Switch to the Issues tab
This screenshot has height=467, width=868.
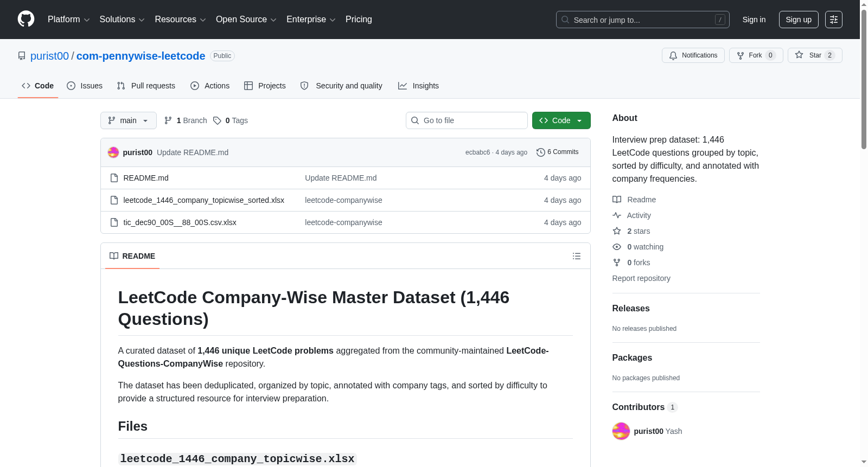tap(85, 86)
